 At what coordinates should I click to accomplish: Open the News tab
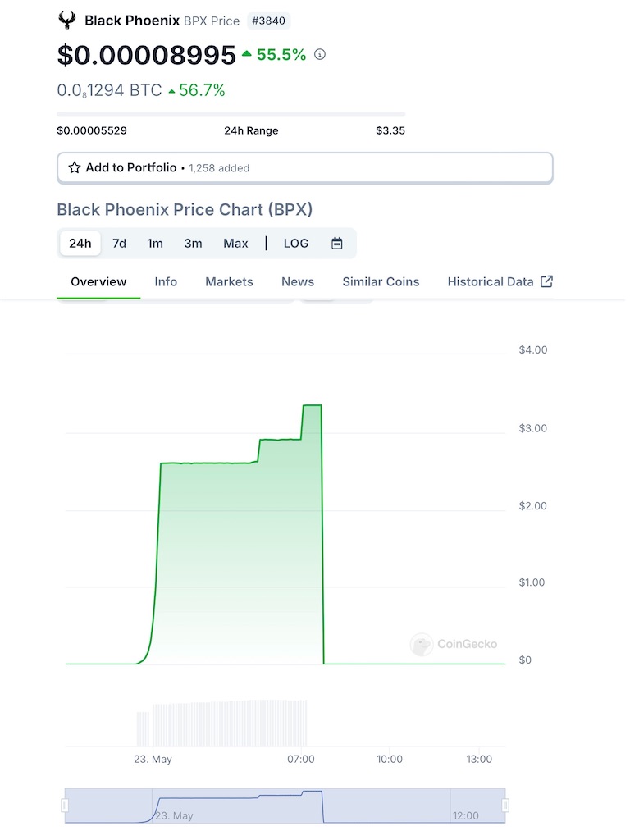coord(298,281)
